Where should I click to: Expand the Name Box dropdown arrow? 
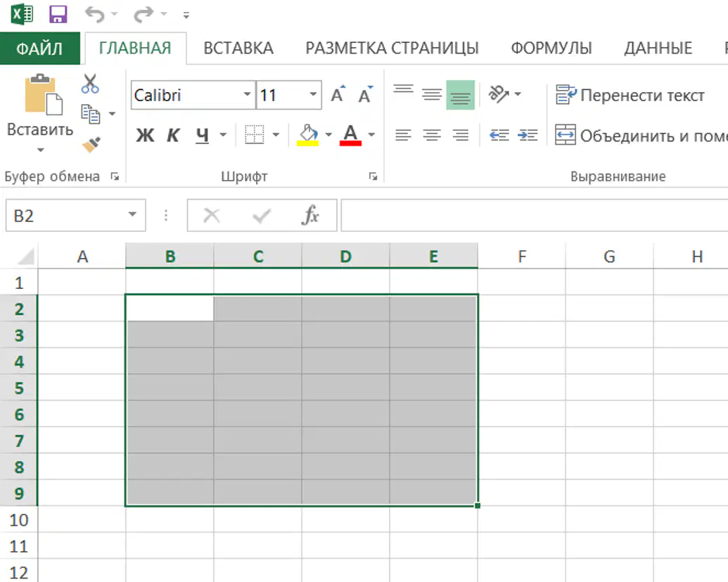[132, 214]
